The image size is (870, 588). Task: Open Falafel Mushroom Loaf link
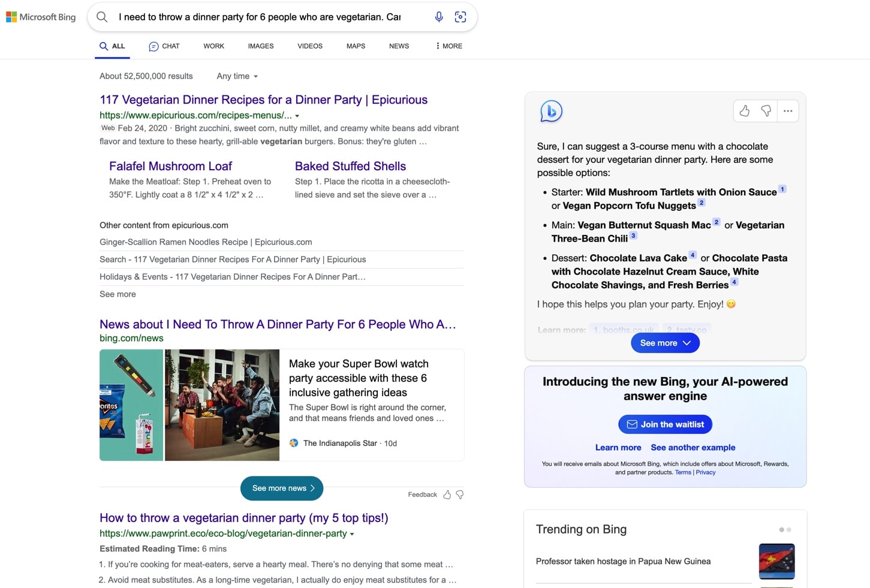(170, 166)
